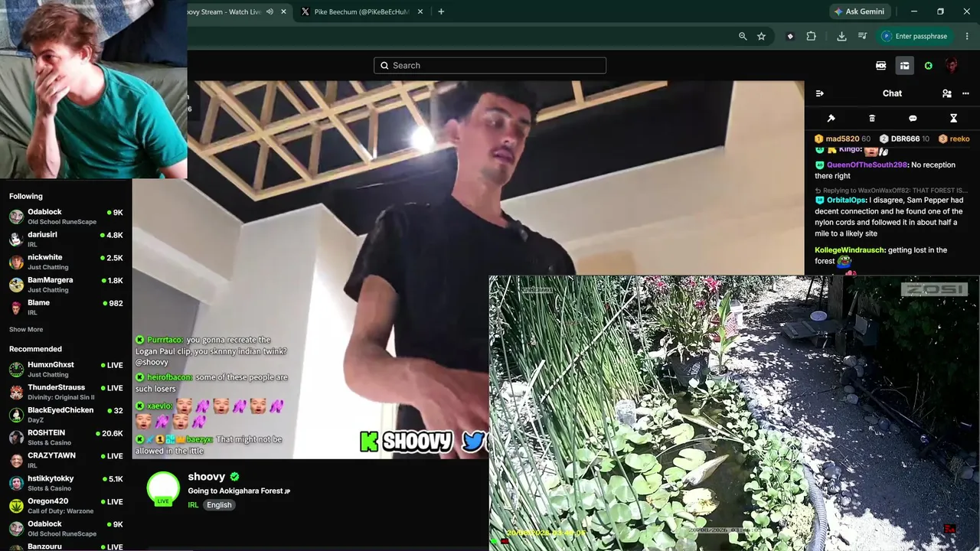The height and width of the screenshot is (551, 980).
Task: Click the hourglass icon in chat toolbar
Action: [x=954, y=119]
